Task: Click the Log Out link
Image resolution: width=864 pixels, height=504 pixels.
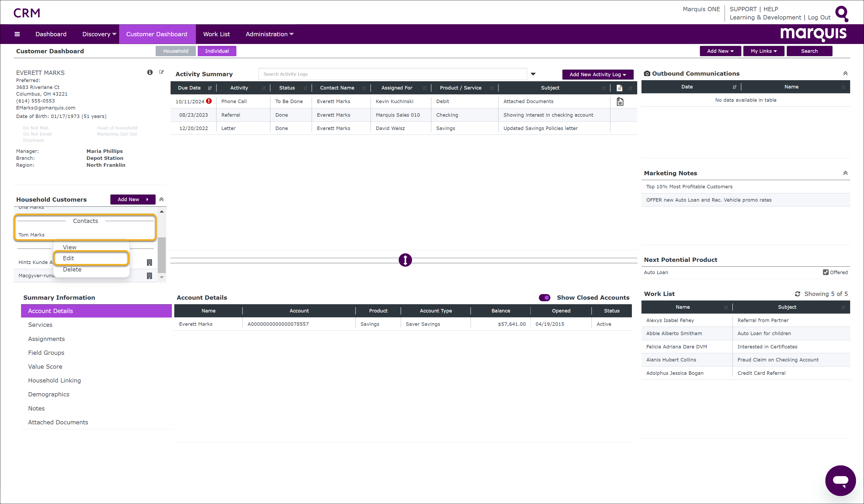Action: 819,17
